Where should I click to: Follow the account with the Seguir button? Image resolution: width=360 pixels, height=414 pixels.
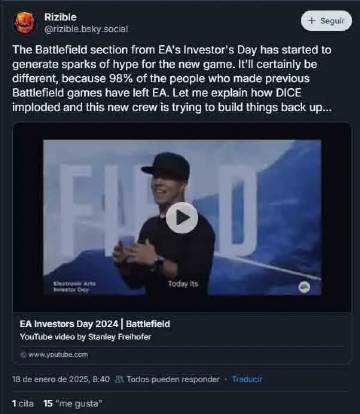[x=326, y=21]
